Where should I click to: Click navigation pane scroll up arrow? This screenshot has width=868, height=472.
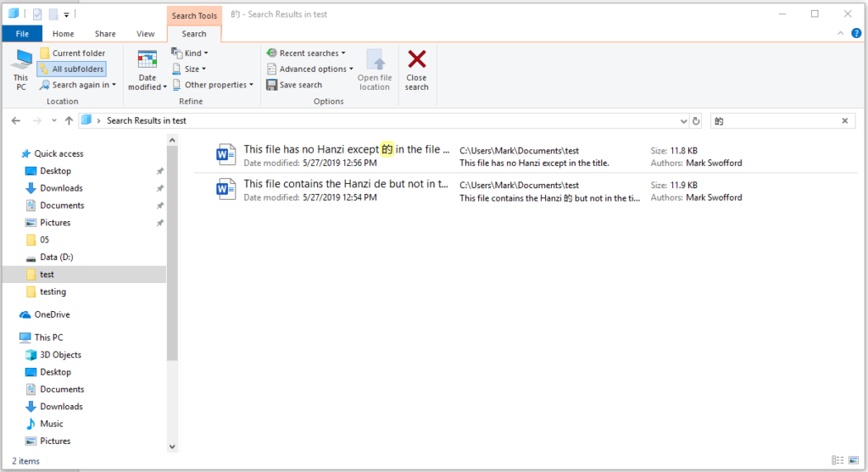coord(172,141)
